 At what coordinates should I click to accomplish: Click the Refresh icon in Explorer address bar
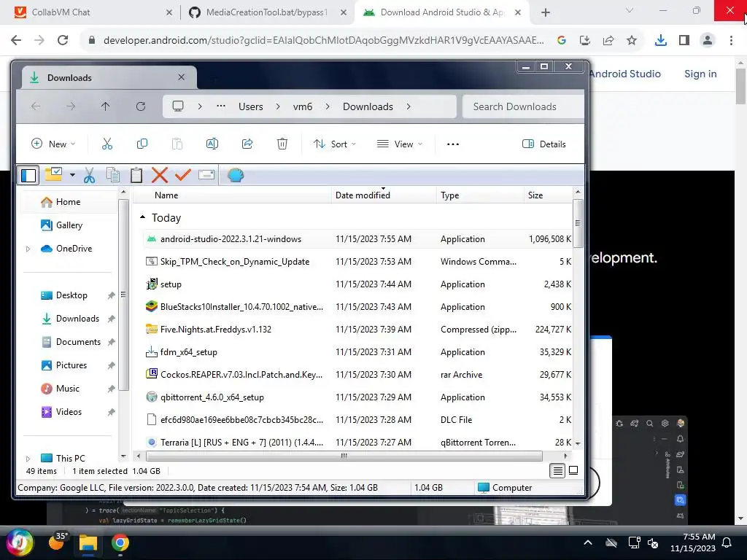(141, 106)
